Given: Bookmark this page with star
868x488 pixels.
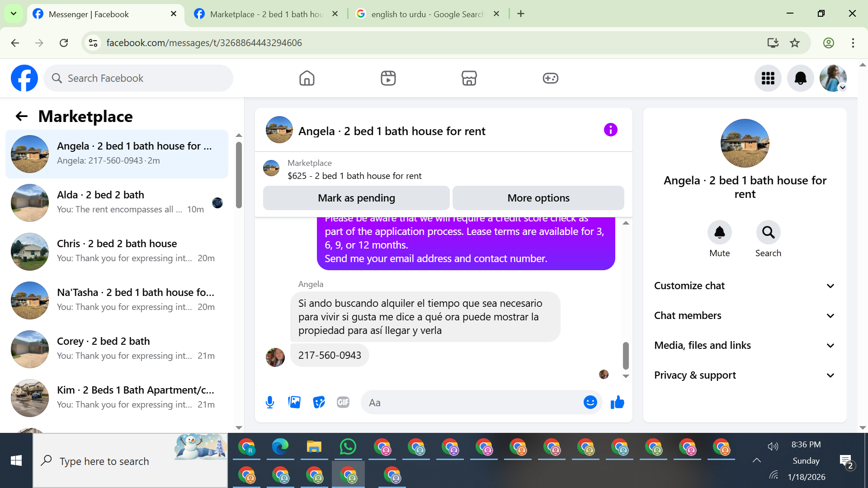Looking at the screenshot, I should 795,43.
